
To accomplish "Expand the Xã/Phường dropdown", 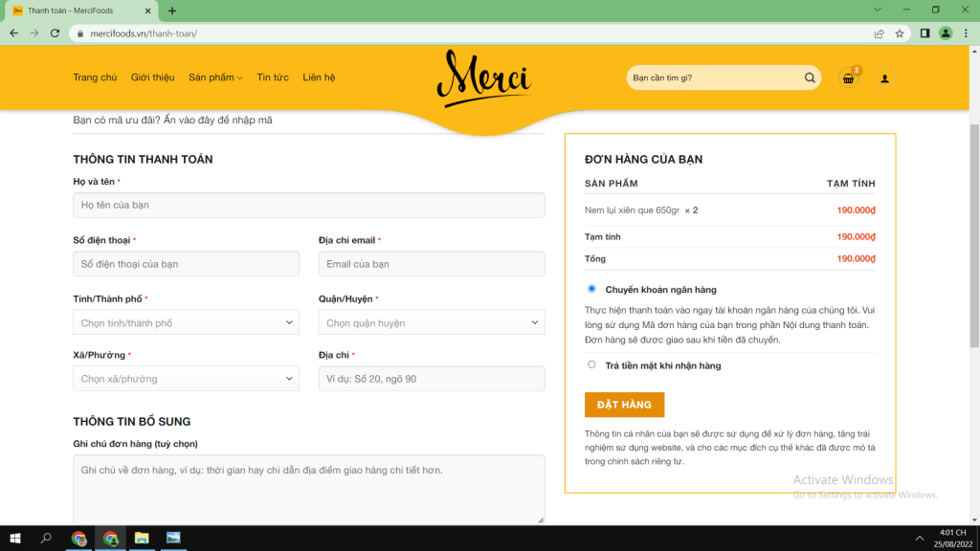I will [186, 379].
